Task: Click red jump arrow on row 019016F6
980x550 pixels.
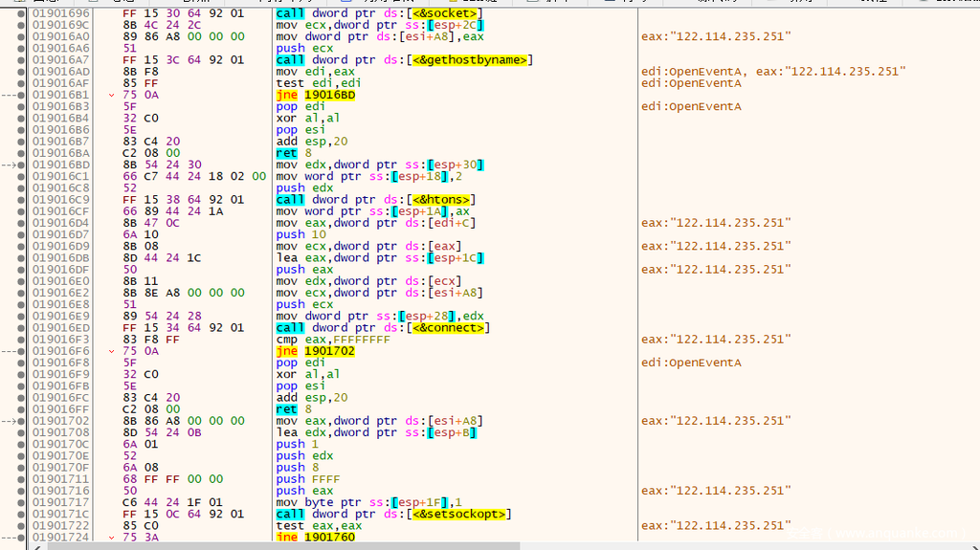Action: click(113, 352)
